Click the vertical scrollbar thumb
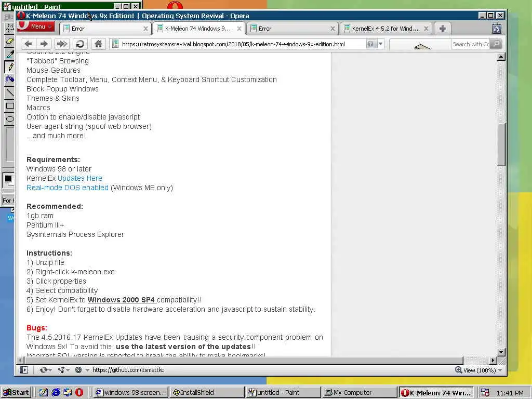This screenshot has width=532, height=399. pos(501,145)
